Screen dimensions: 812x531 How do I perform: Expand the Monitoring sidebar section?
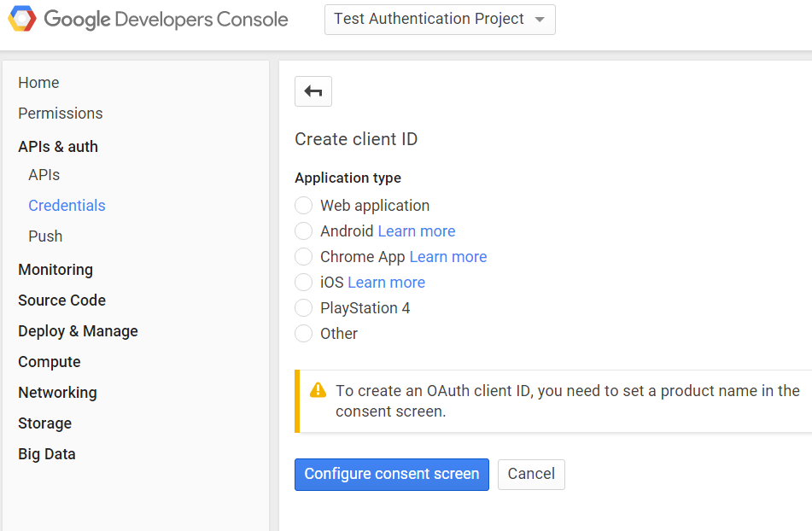point(55,270)
